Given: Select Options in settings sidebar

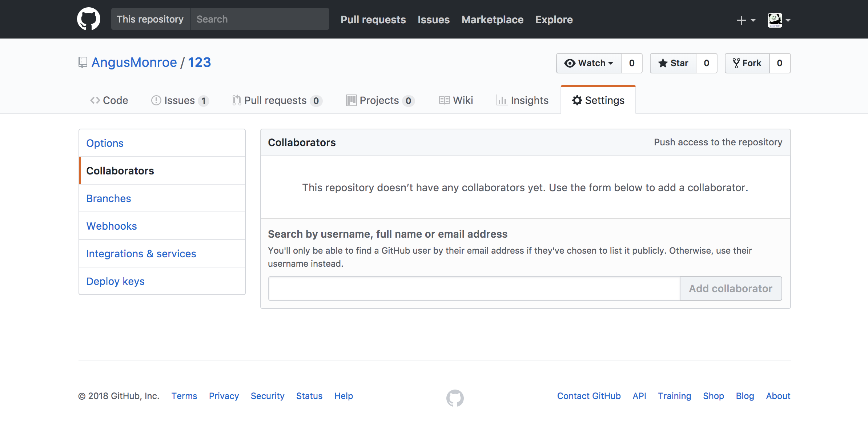Looking at the screenshot, I should [162, 143].
